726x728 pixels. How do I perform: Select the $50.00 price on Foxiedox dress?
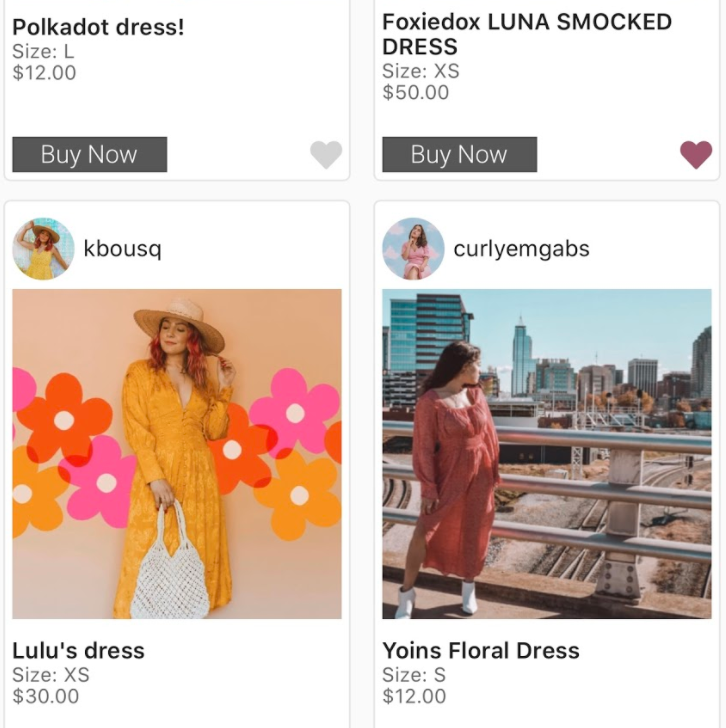coord(415,92)
